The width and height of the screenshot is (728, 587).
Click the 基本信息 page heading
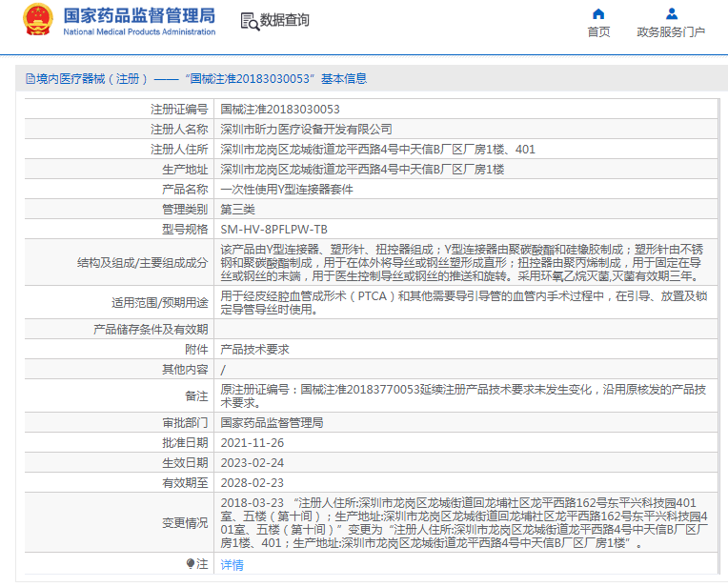click(x=344, y=79)
